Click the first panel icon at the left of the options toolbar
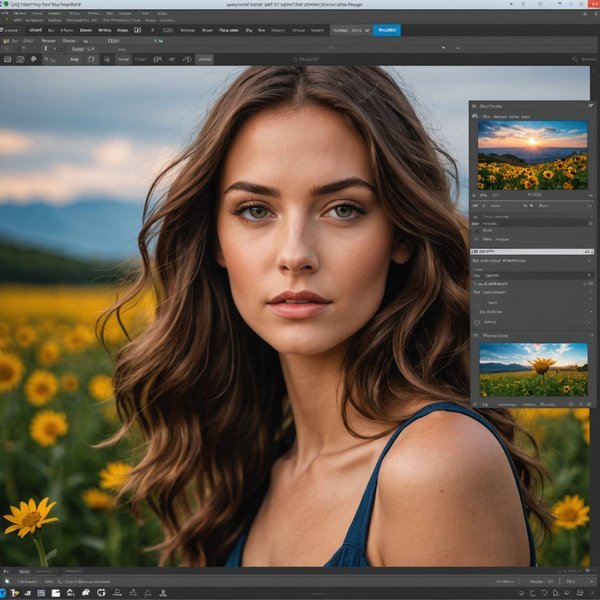600x600 pixels. [8, 59]
